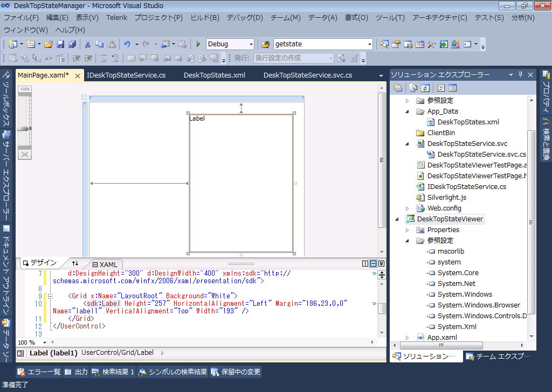Open the Solution Explorer window options dropdown

coord(511,74)
